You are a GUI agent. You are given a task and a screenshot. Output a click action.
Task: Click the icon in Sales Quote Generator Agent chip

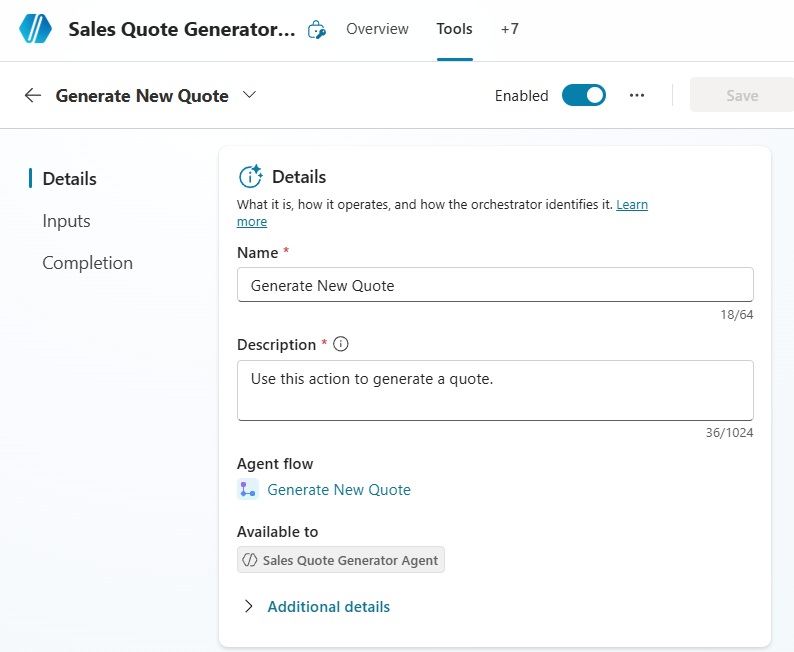pyautogui.click(x=251, y=560)
